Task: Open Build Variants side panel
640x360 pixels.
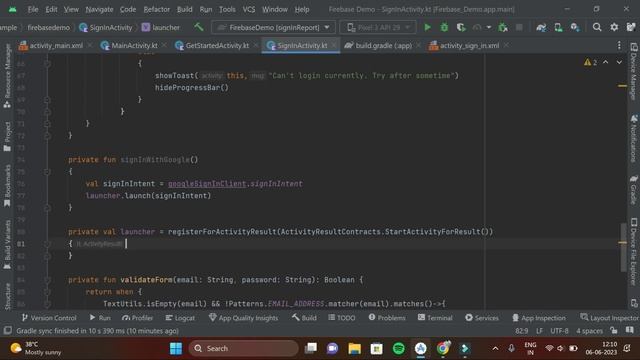Action: [7, 244]
